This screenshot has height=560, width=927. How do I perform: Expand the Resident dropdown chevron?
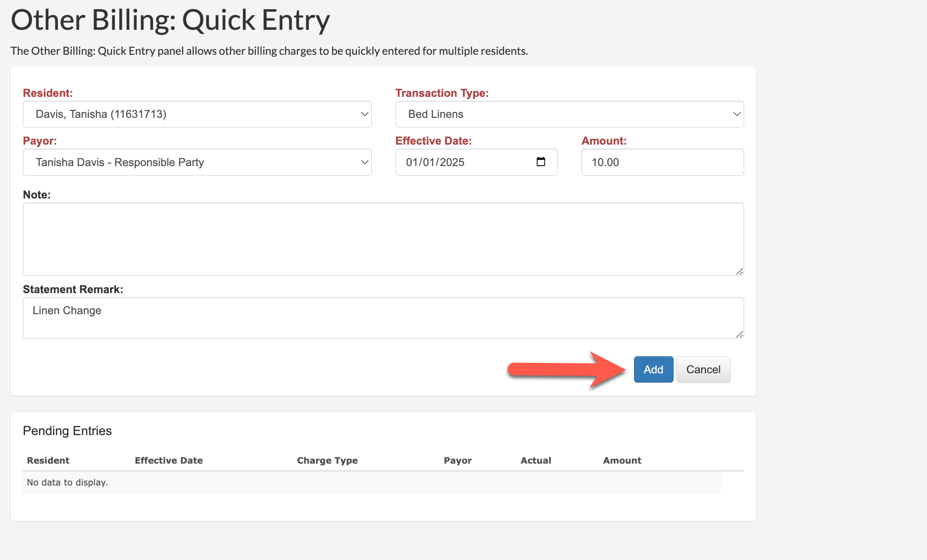tap(364, 114)
